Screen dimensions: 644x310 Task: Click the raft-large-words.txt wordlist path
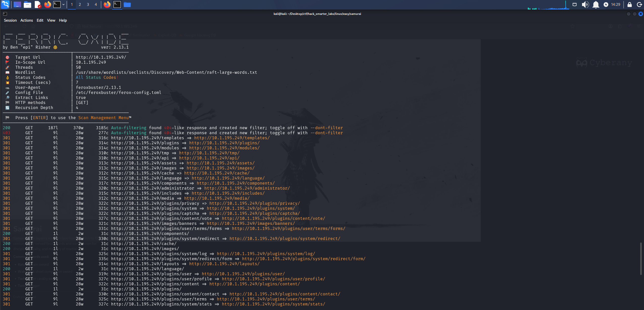pos(166,72)
